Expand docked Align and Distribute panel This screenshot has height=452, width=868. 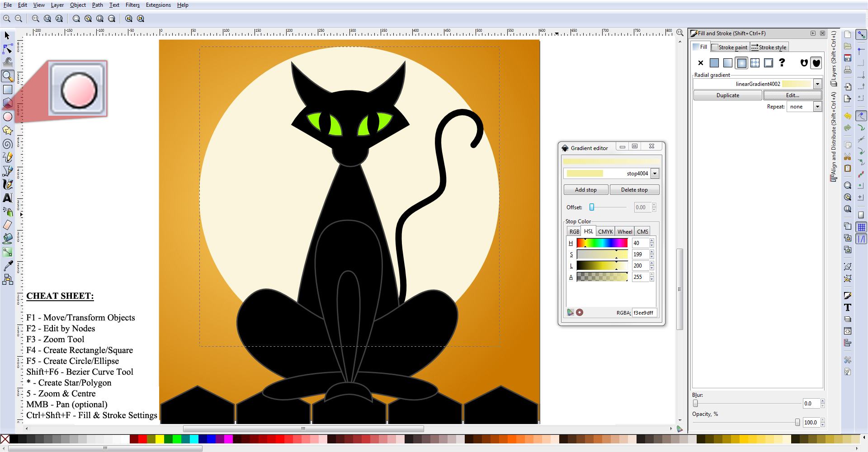(x=834, y=137)
